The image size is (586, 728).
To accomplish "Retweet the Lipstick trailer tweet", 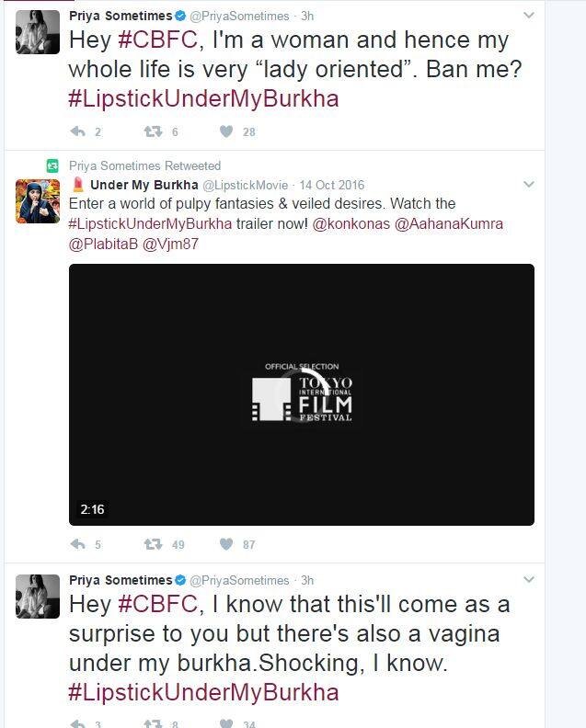I will (x=153, y=544).
